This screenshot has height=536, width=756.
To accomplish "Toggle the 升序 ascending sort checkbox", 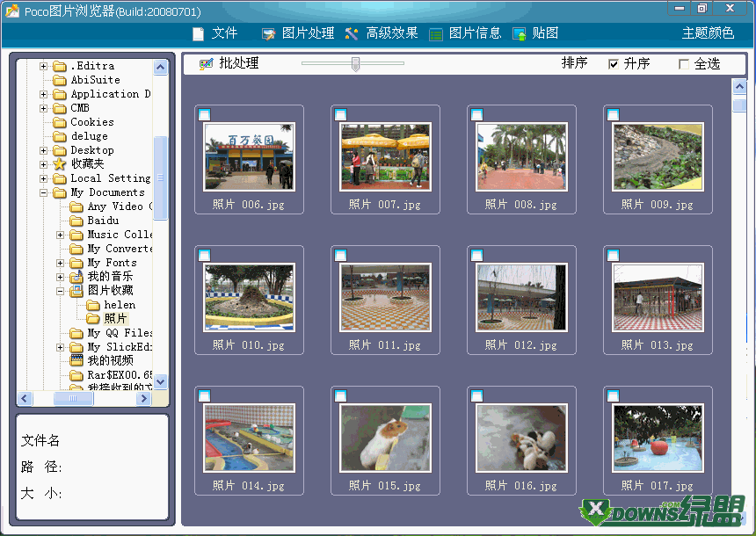I will [614, 64].
